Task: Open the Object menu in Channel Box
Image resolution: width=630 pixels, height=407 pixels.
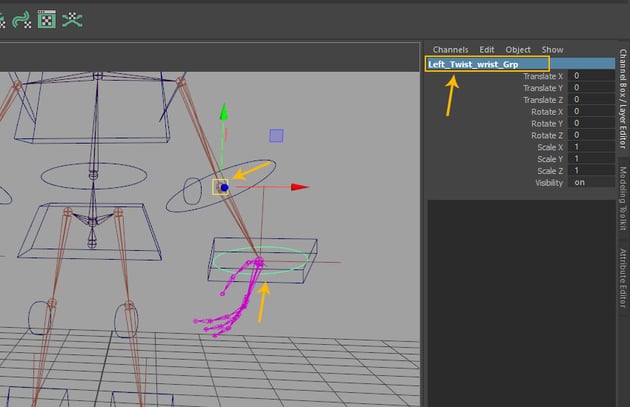Action: click(518, 49)
